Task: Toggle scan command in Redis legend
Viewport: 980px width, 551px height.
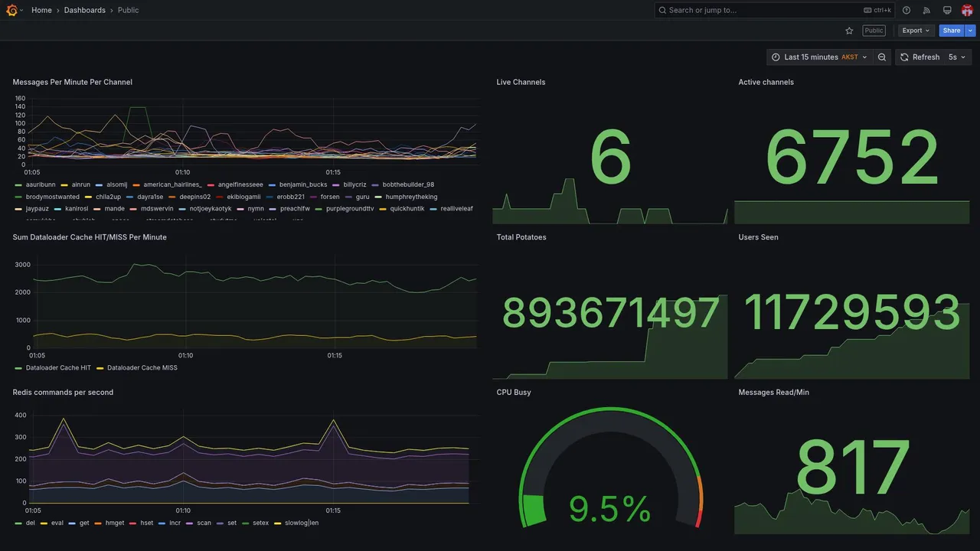Action: pos(204,523)
